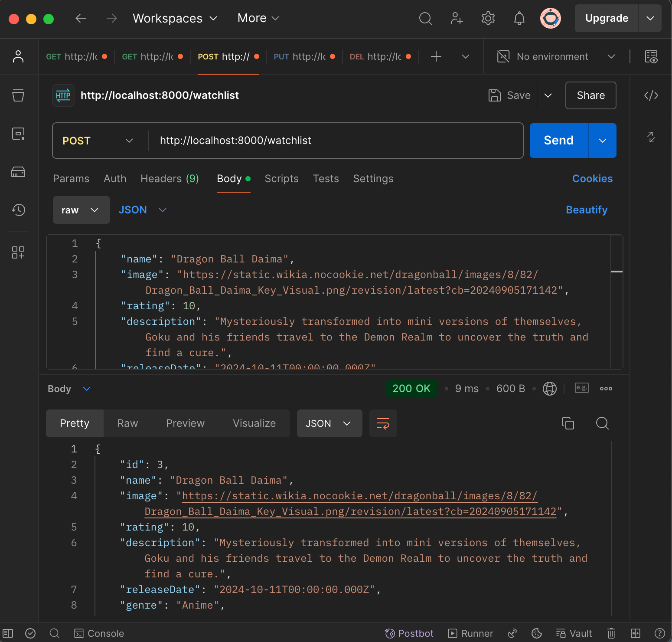Switch to the Headers tab
The image size is (672, 642).
[x=170, y=179]
